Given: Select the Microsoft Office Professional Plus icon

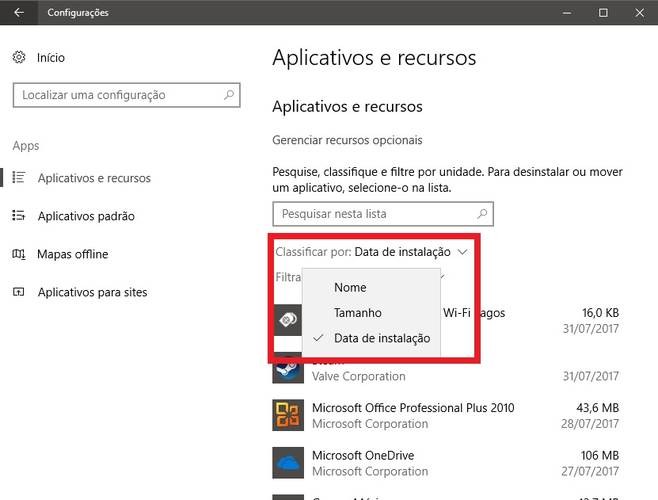Looking at the screenshot, I should (288, 415).
